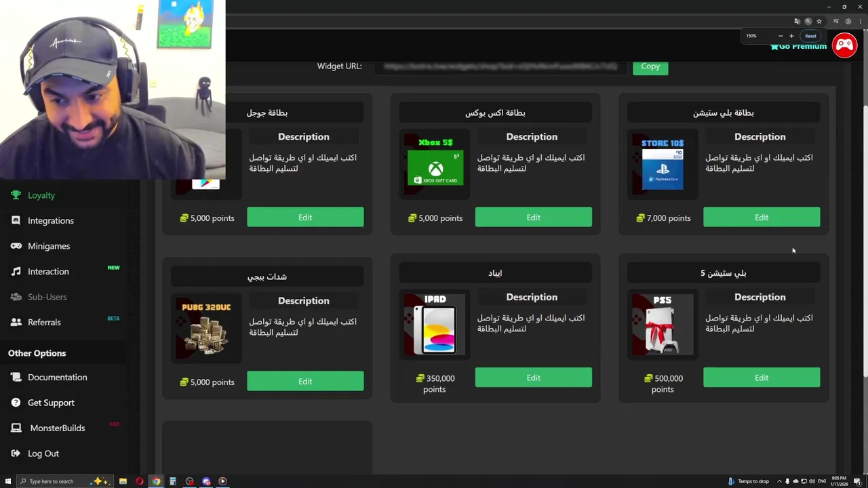Reset browser zoom from 150%
This screenshot has width=868, height=488.
pyautogui.click(x=810, y=36)
